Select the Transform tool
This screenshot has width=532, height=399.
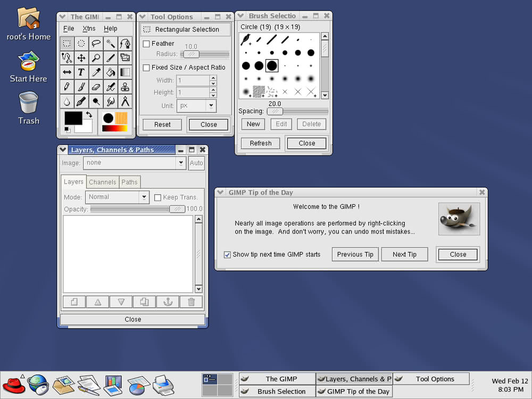[x=125, y=57]
